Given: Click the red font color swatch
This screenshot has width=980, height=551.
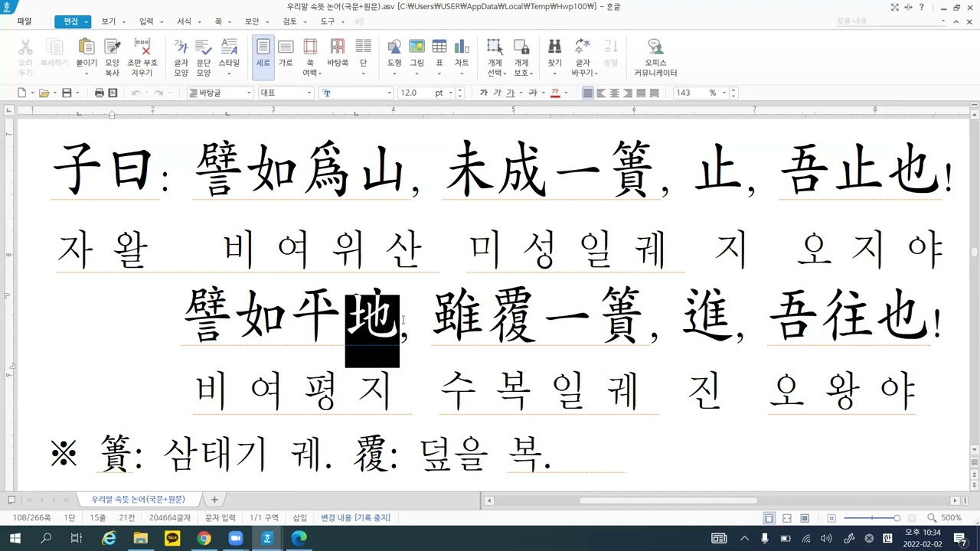Looking at the screenshot, I should click(x=554, y=93).
